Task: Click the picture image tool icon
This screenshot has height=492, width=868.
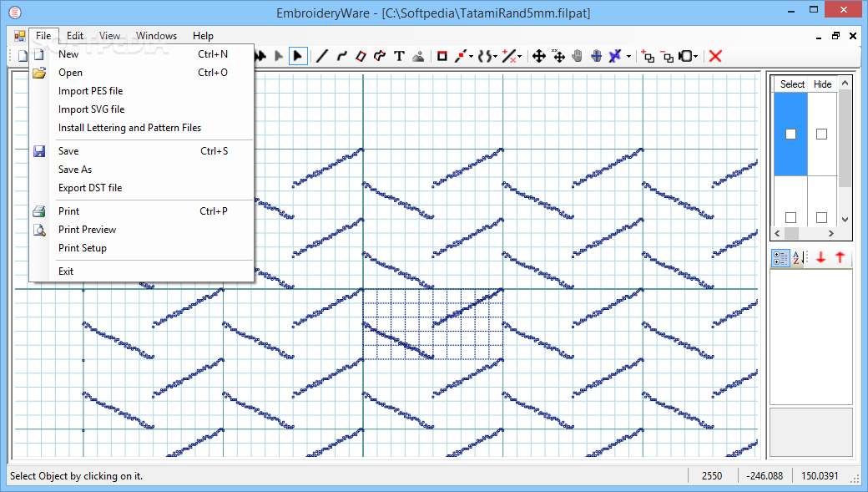Action: coord(418,56)
